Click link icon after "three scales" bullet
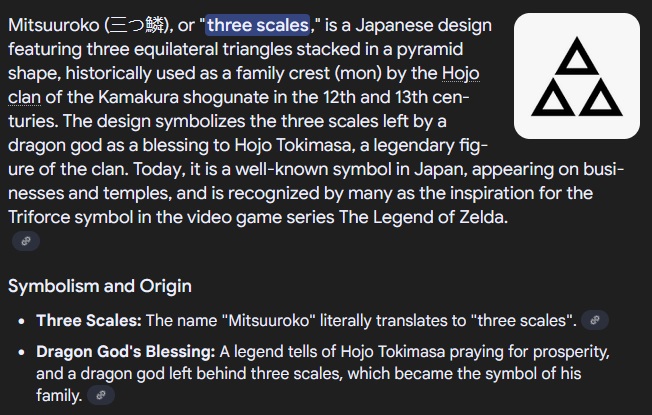The image size is (652, 415). click(595, 320)
